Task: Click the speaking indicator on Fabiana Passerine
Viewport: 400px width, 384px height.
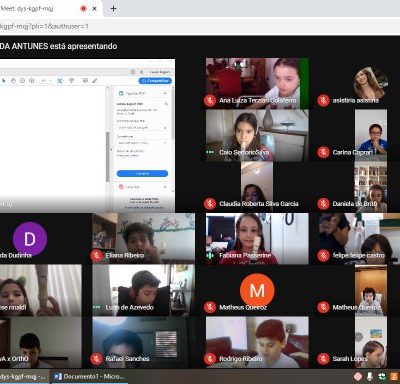Action: click(x=210, y=256)
